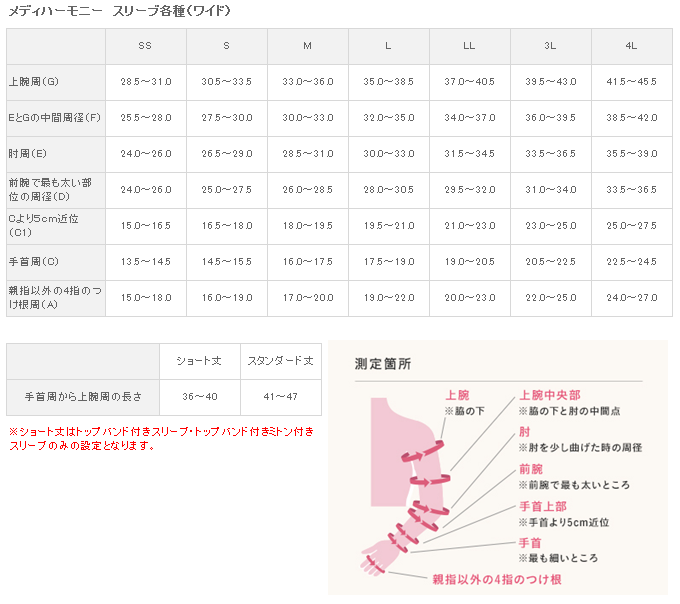Select the "LL" size column header
The height and width of the screenshot is (604, 680).
click(x=469, y=46)
